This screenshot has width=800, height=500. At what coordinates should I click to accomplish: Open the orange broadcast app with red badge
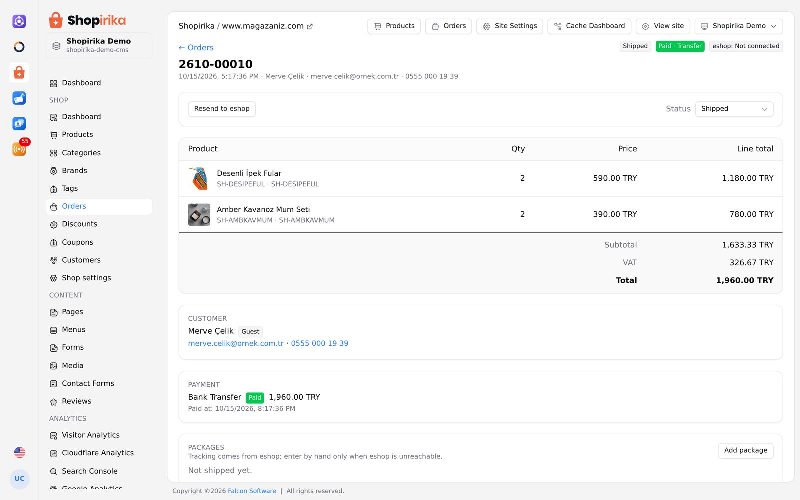click(x=19, y=149)
